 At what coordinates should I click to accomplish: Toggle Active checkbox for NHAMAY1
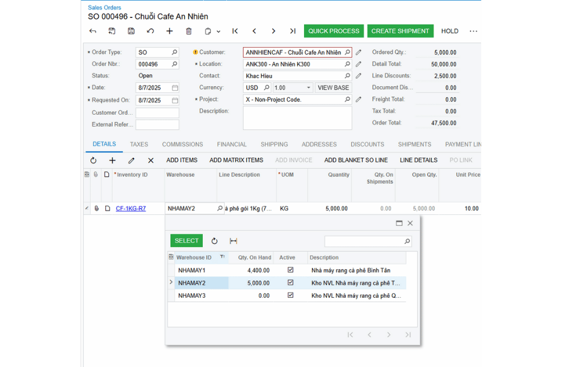(290, 270)
